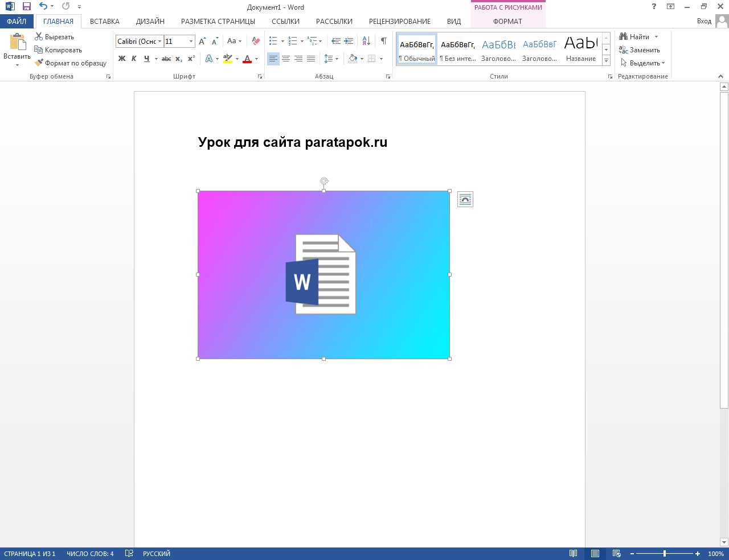Apply Название (Title) style
The width and height of the screenshot is (729, 560).
pyautogui.click(x=581, y=48)
